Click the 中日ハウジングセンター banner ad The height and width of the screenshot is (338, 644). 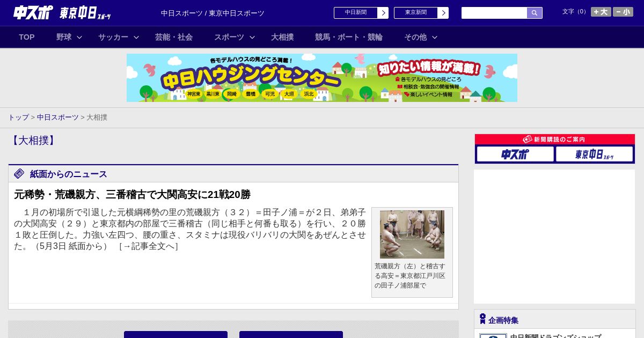pos(322,78)
